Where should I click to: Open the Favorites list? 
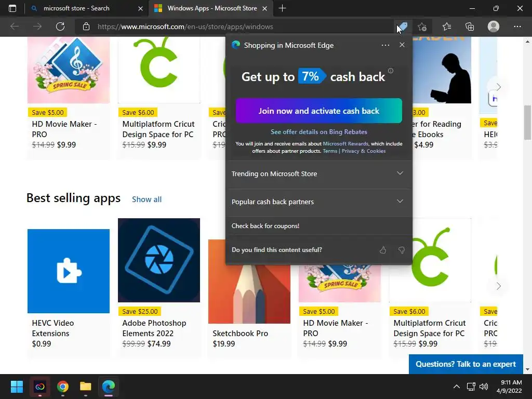click(x=447, y=26)
